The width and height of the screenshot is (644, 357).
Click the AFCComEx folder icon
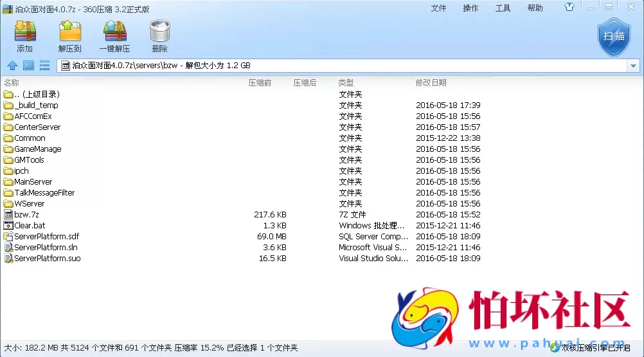(8, 116)
